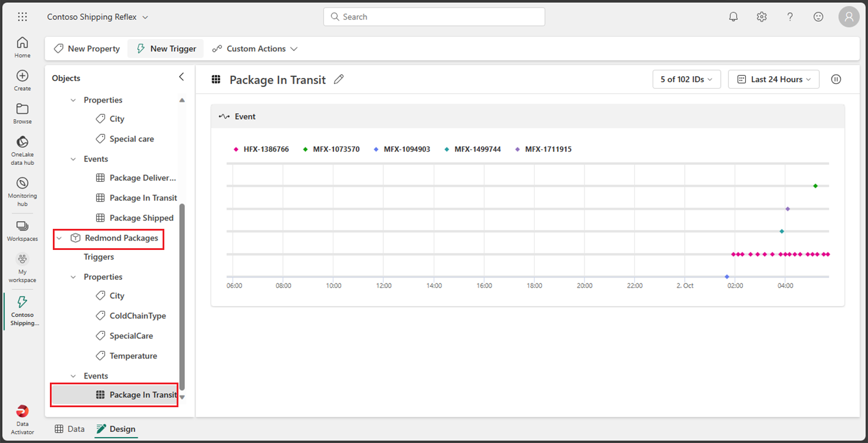The width and height of the screenshot is (868, 443).
Task: Open the feedback smiley icon
Action: pyautogui.click(x=818, y=17)
